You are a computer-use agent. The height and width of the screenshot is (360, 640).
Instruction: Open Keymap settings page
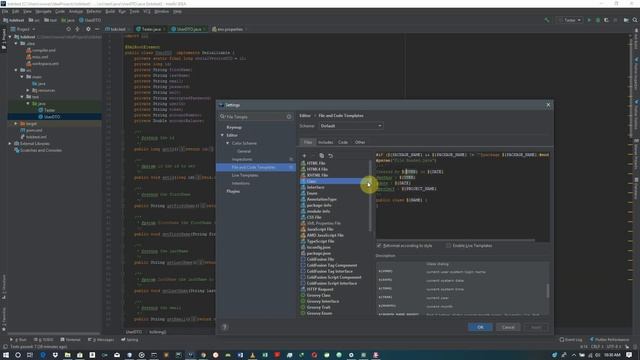pyautogui.click(x=234, y=127)
